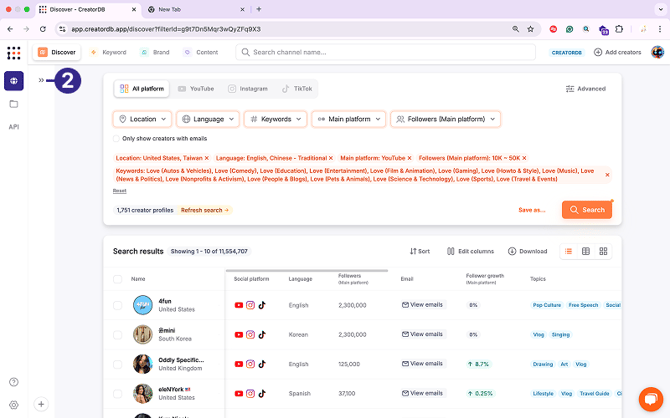
Task: Open the CreatorDB dotted logo menu
Action: click(x=14, y=53)
